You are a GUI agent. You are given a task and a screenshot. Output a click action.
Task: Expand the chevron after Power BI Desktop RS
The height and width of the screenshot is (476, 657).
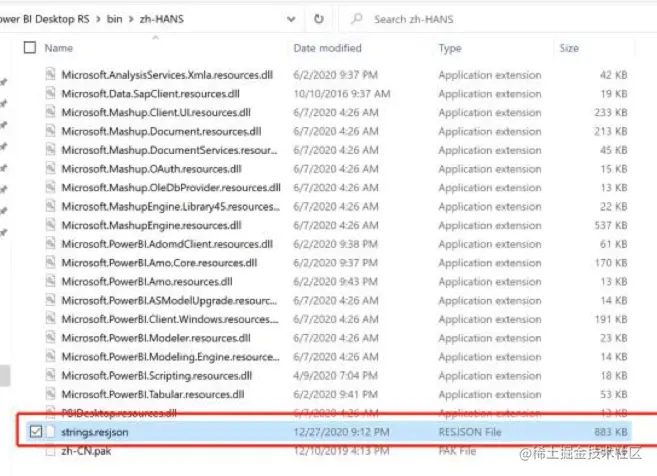(98, 19)
